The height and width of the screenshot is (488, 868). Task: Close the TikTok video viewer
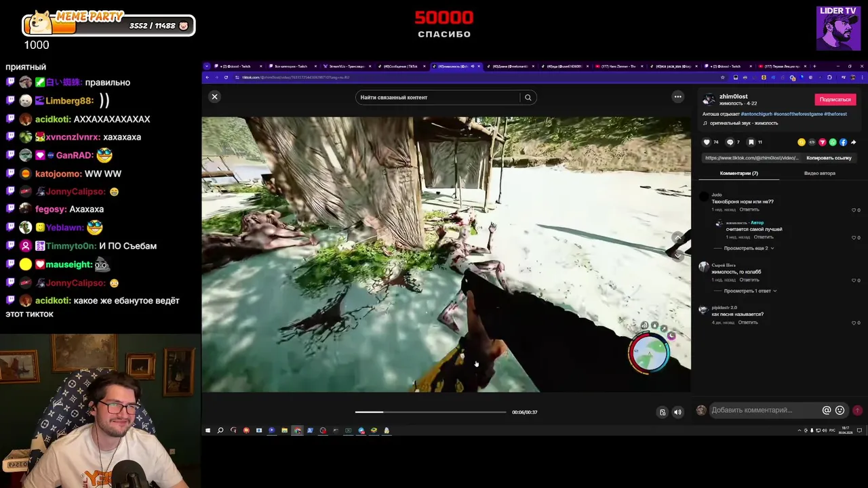pos(214,97)
